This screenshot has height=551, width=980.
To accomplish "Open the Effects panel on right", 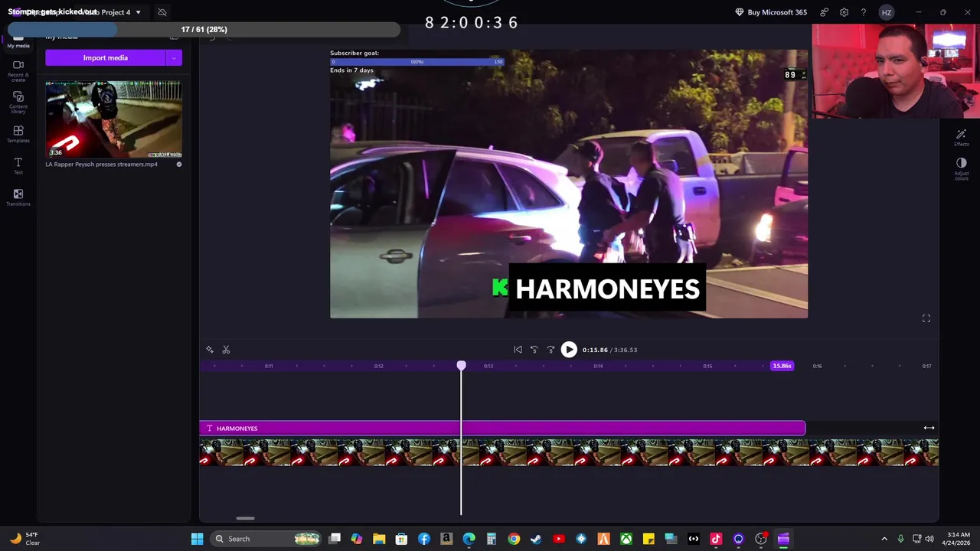I will point(961,138).
